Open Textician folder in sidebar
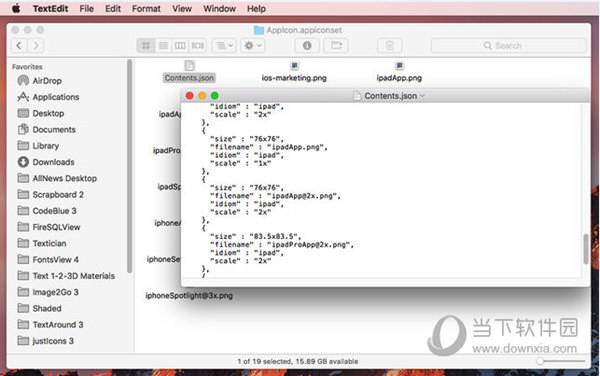The height and width of the screenshot is (376, 600). point(42,243)
